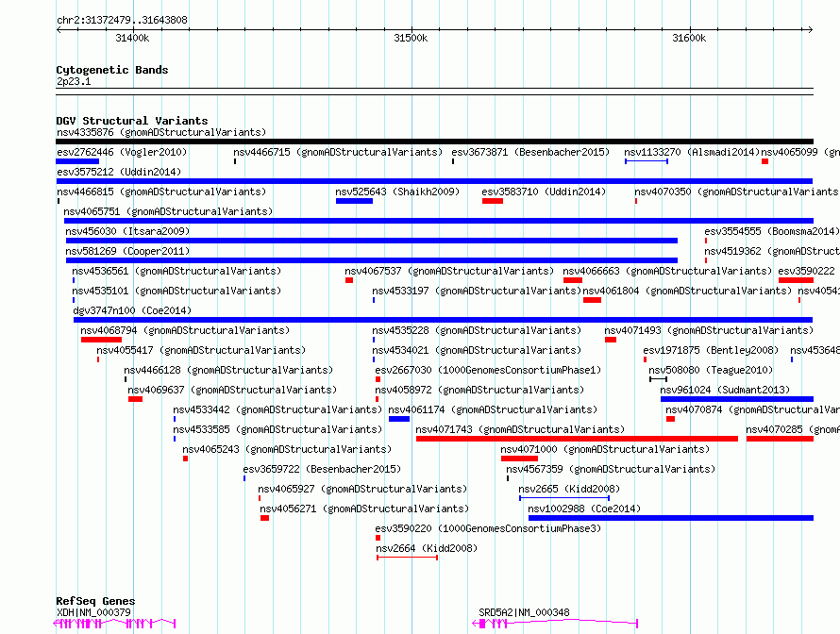Open nsv4068794 variant label
840x634 pixels.
[x=185, y=330]
